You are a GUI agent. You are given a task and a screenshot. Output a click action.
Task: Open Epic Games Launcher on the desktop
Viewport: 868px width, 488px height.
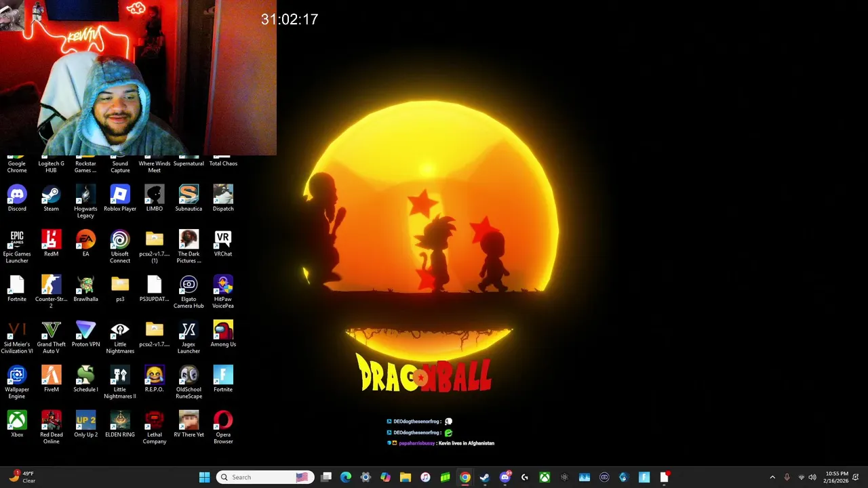(x=17, y=247)
